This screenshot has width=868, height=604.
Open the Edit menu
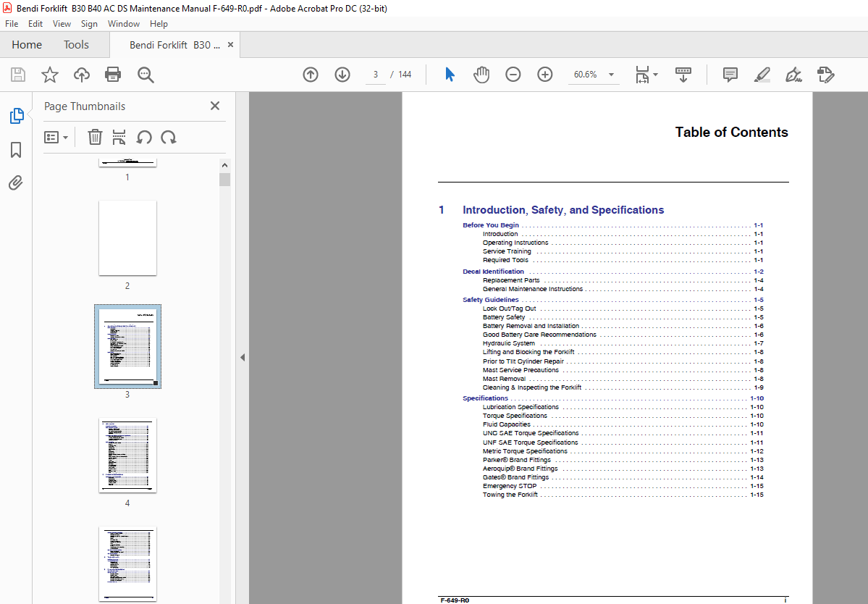coord(35,24)
